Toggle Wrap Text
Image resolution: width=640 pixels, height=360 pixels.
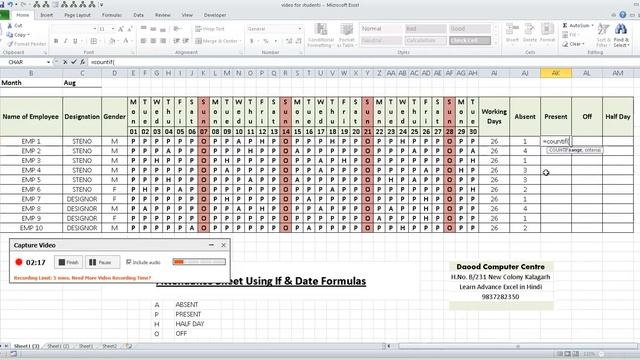[x=210, y=29]
